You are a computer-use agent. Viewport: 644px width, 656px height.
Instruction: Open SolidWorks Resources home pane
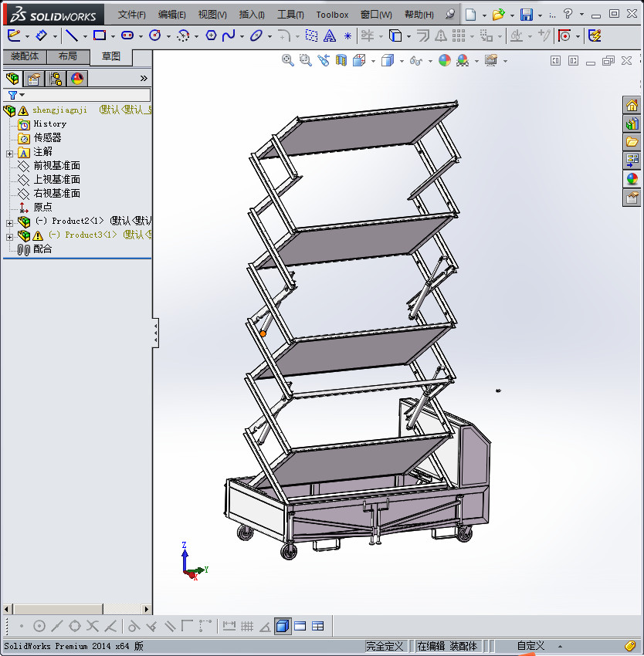point(632,105)
